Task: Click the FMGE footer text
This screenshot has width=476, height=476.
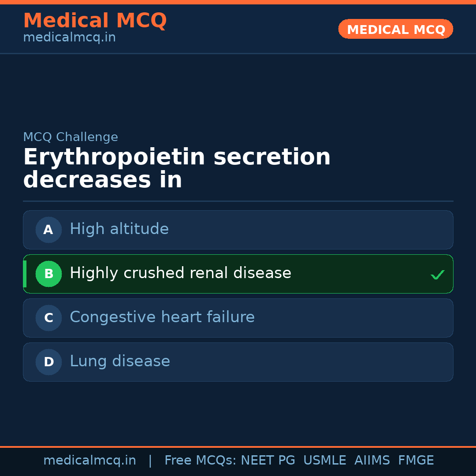Action: click(x=416, y=461)
